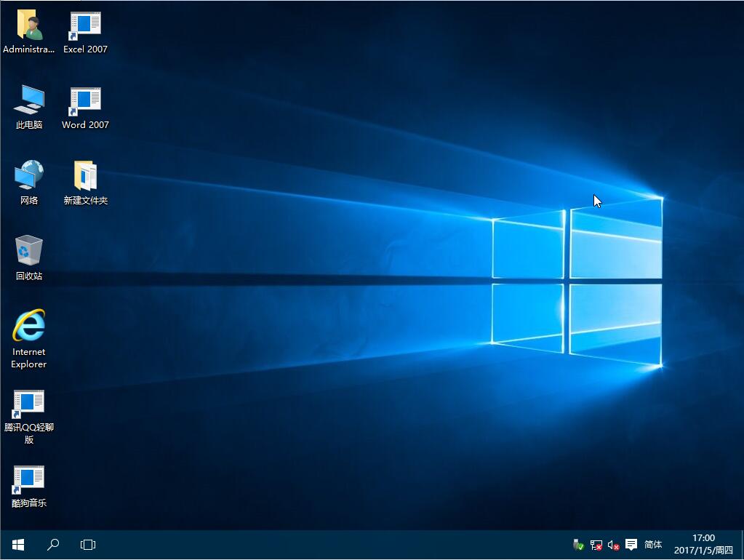Open taskbar search magnifier
This screenshot has width=744, height=560.
pyautogui.click(x=52, y=545)
